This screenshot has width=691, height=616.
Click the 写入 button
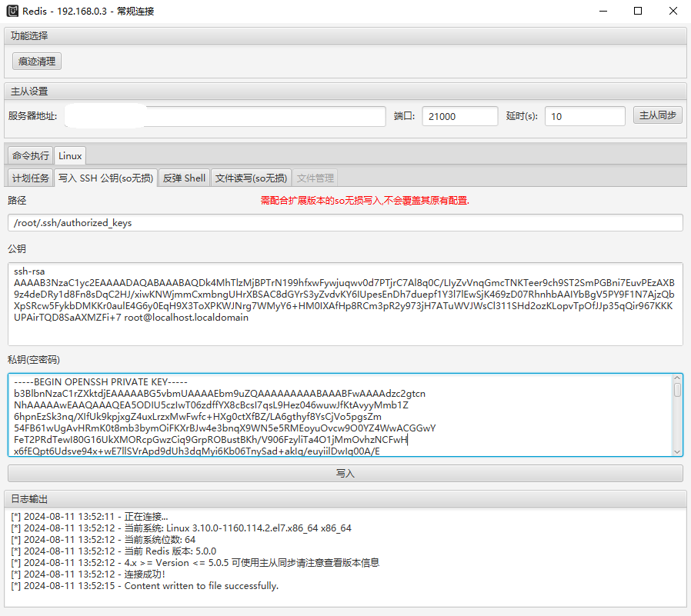[345, 473]
